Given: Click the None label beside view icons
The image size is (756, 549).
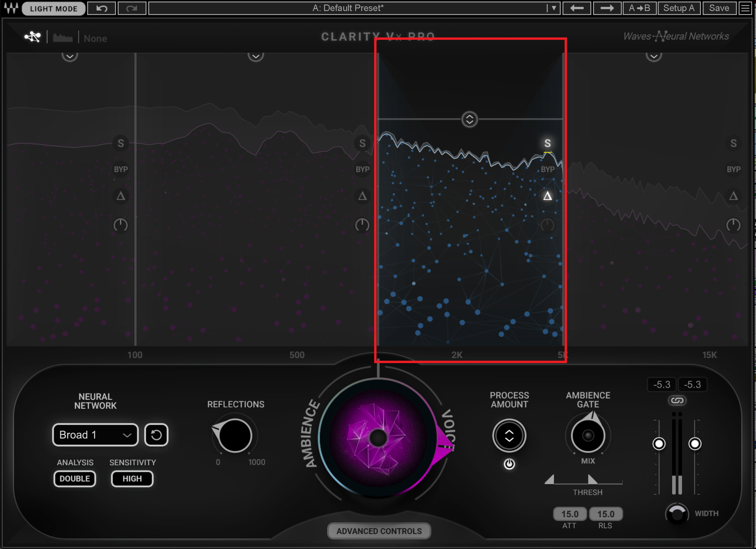Looking at the screenshot, I should (x=95, y=38).
